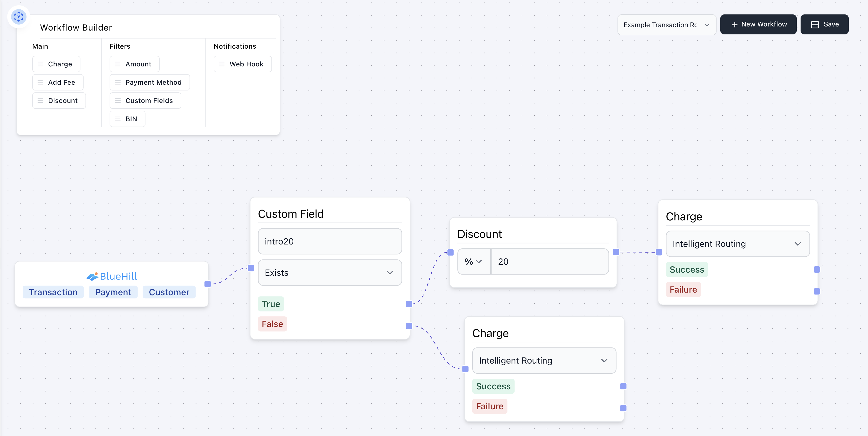Click the BlueHill logo in start node
The image size is (868, 436).
tap(112, 276)
